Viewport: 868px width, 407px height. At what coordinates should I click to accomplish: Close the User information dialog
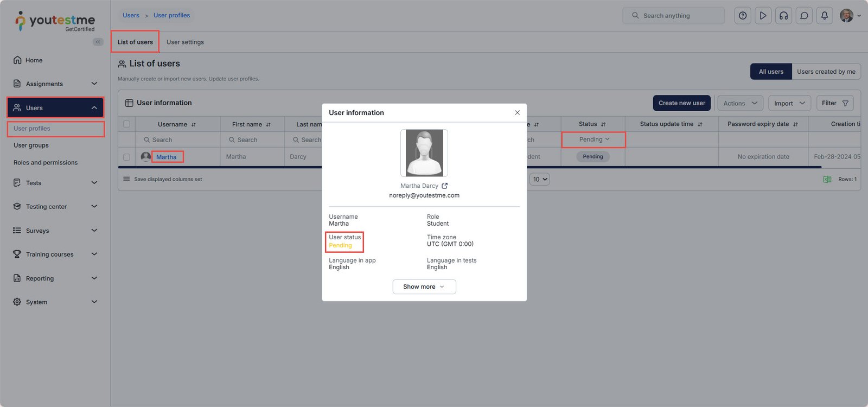(x=517, y=113)
